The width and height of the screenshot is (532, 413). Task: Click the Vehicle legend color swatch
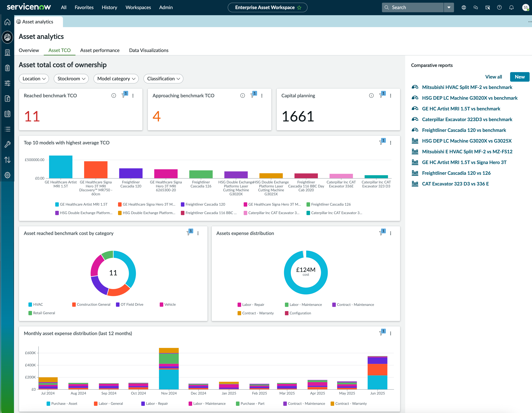pyautogui.click(x=162, y=305)
